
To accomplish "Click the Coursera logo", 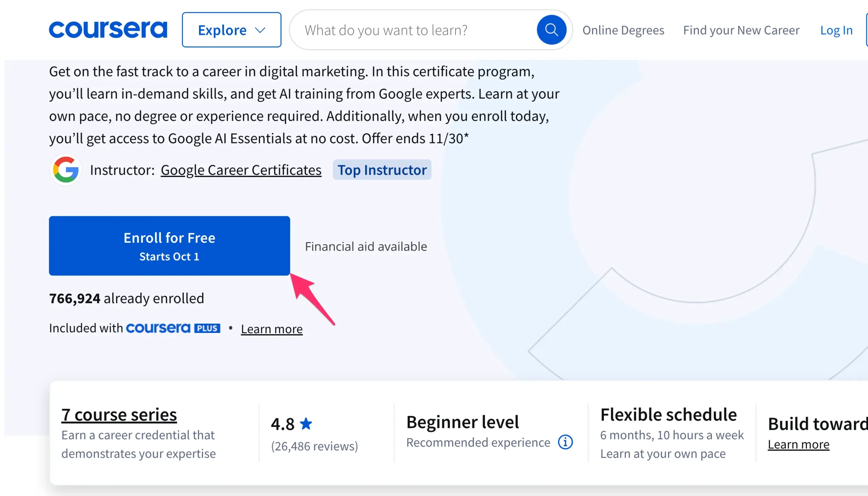I will coord(108,29).
